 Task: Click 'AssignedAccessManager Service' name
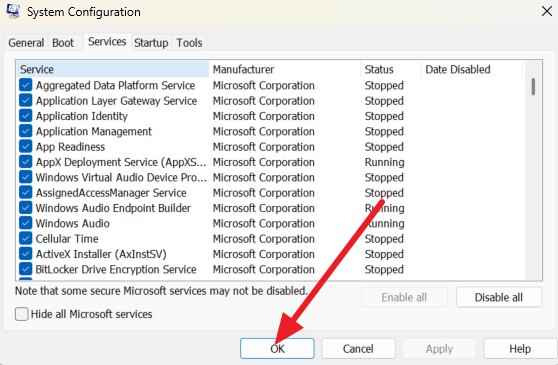(111, 193)
